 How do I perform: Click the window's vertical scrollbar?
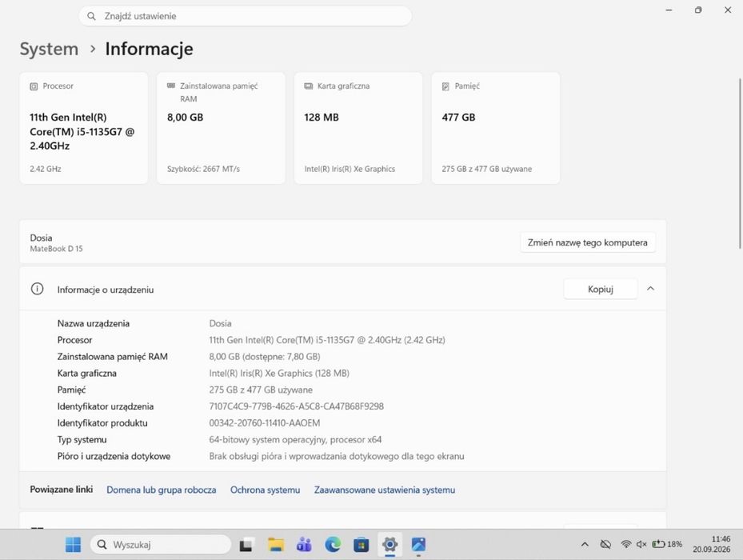(740, 163)
